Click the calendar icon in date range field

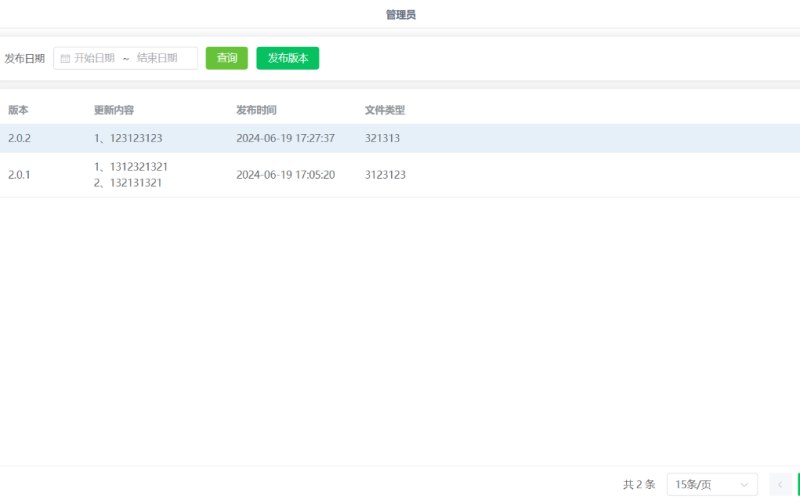tap(65, 59)
